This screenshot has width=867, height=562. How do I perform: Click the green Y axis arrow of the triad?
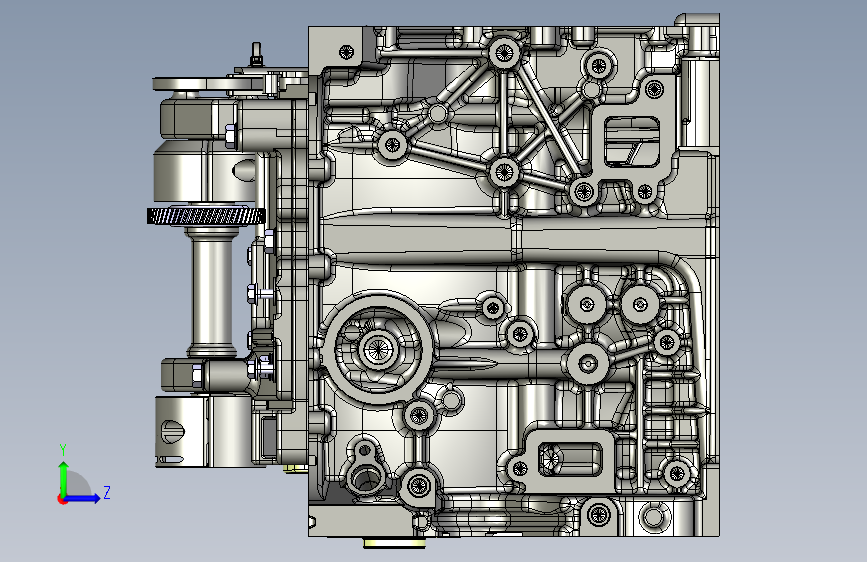point(64,479)
